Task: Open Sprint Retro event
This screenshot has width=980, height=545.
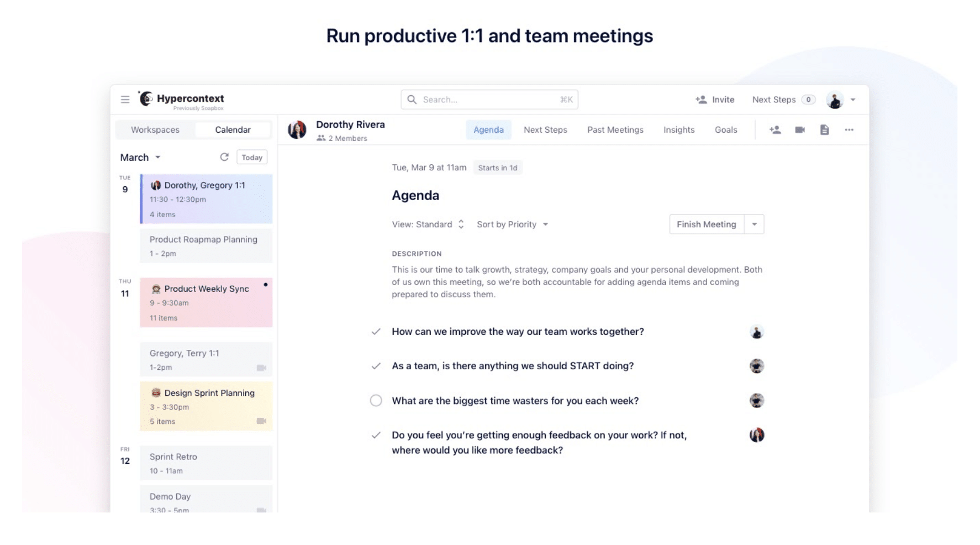Action: tap(206, 463)
